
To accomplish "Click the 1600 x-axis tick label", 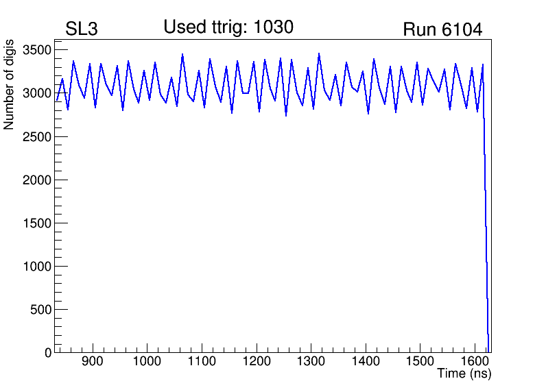I will tap(474, 361).
